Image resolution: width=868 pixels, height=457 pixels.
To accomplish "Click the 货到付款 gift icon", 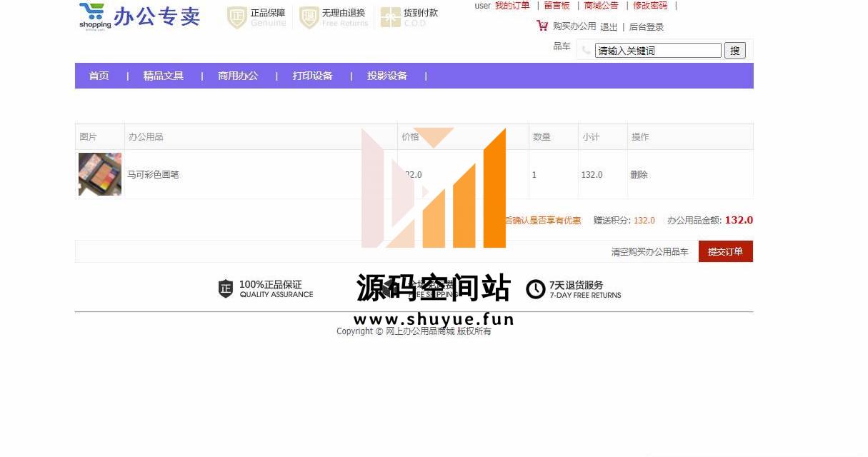I will (x=390, y=18).
